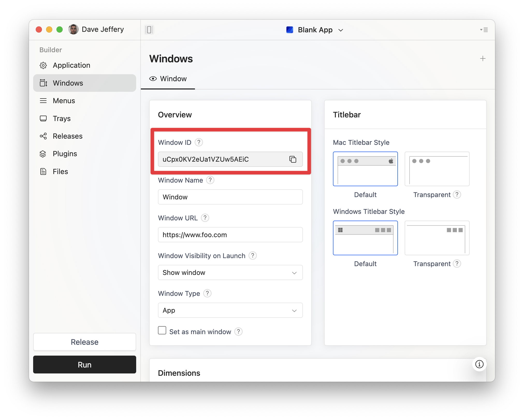The height and width of the screenshot is (420, 524).
Task: Open the menu at top right
Action: coord(484,30)
